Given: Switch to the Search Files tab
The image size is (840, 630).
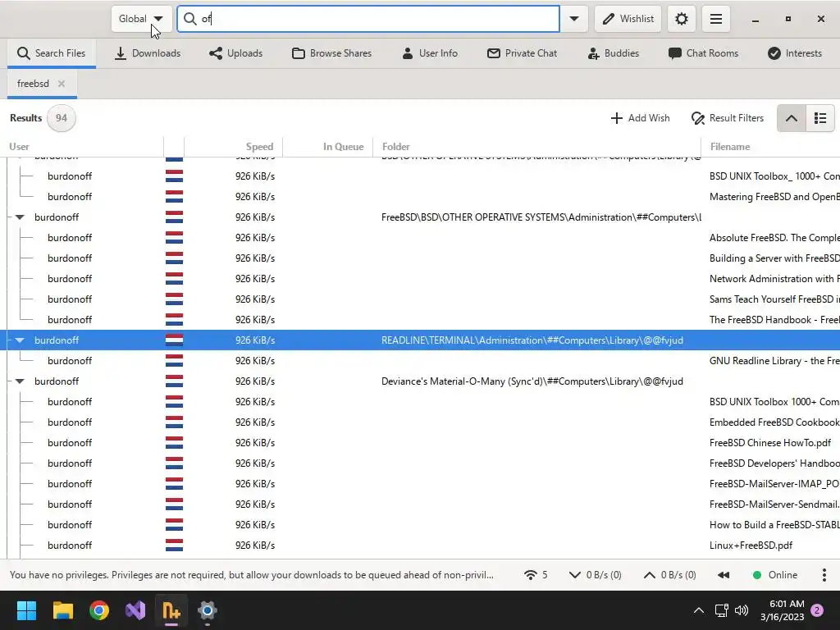Looking at the screenshot, I should (x=52, y=53).
